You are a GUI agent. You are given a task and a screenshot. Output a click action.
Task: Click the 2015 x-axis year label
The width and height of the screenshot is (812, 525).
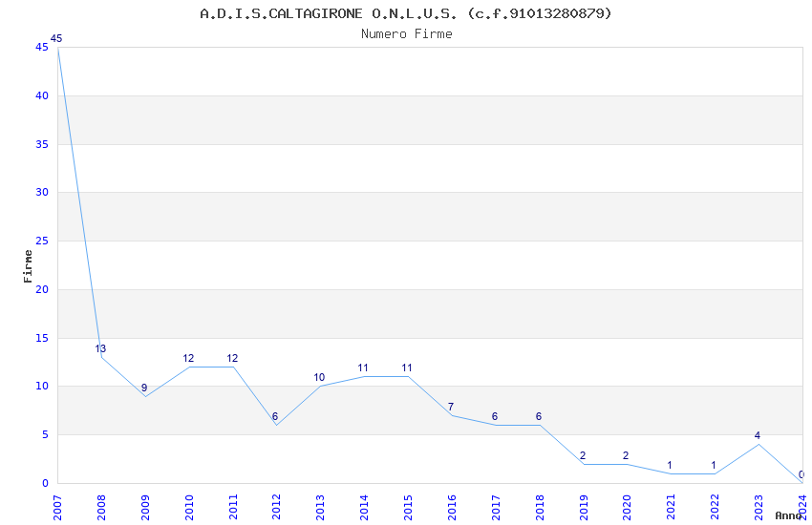408,507
